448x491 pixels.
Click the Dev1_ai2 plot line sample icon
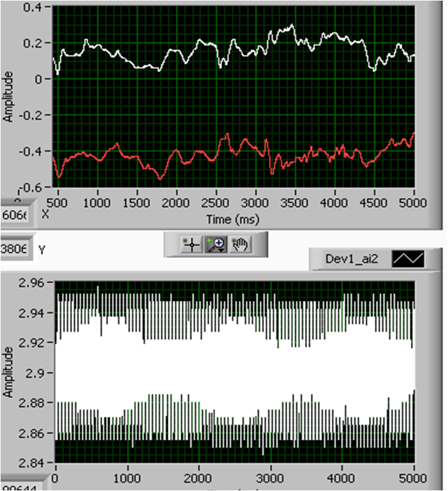406,258
